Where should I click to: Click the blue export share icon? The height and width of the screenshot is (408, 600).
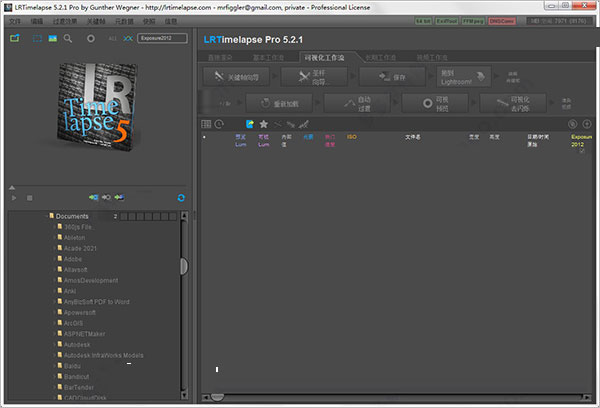point(249,124)
